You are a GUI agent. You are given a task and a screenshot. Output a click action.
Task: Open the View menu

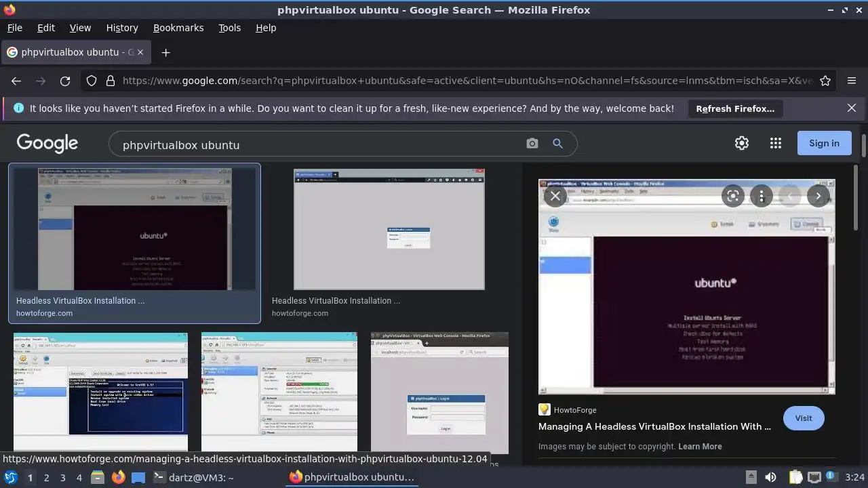coord(80,28)
